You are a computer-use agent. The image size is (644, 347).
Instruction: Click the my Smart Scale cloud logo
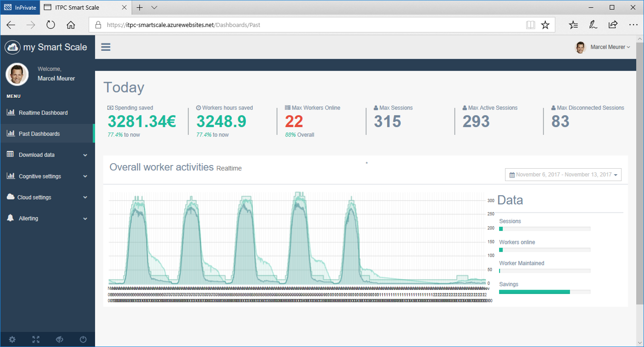click(12, 47)
